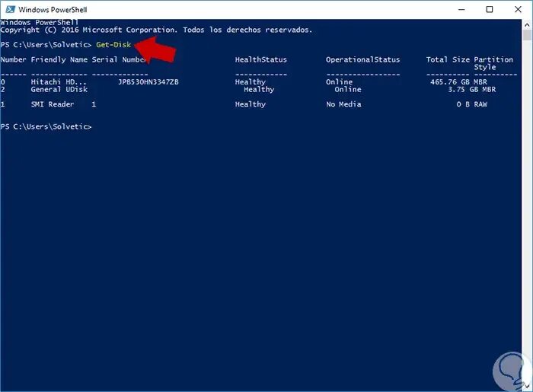Click the No Media status text
Screen dimensions: 533x392
[x=343, y=104]
